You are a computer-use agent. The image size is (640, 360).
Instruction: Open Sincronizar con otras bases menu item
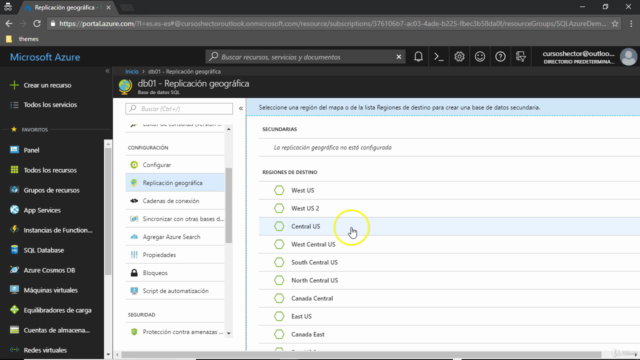[x=175, y=219]
